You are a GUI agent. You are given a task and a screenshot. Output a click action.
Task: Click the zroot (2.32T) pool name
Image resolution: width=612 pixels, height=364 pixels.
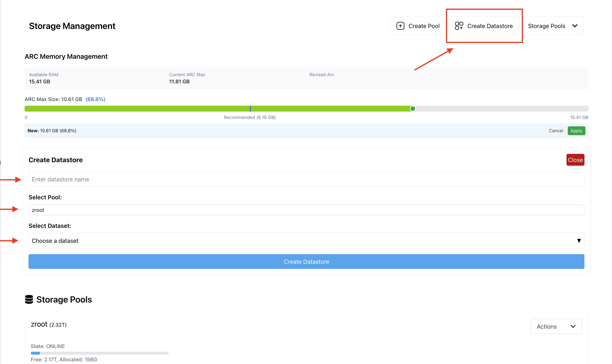[49, 324]
